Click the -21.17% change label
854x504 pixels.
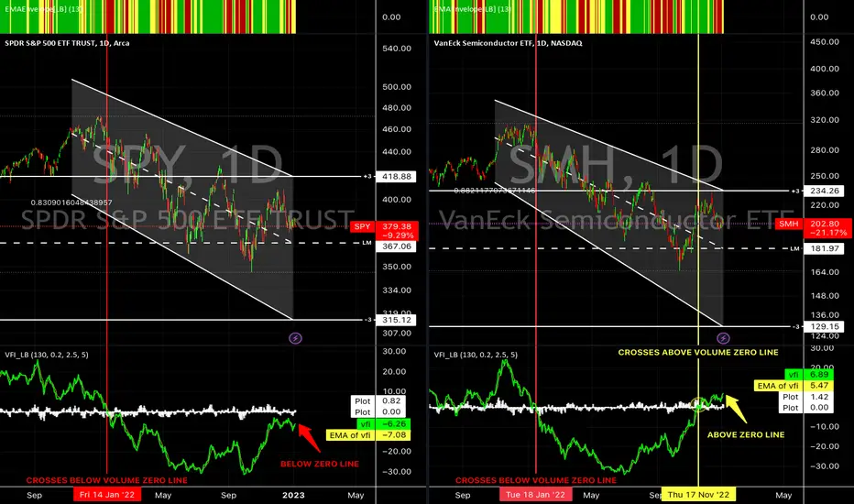827,233
